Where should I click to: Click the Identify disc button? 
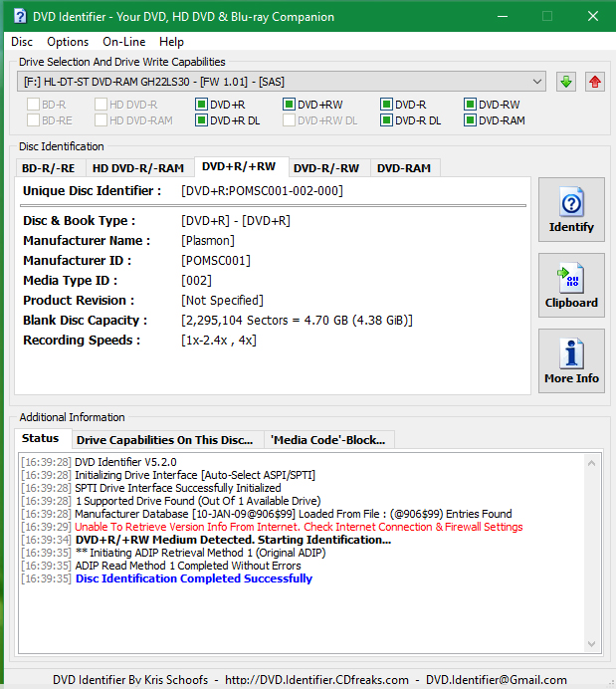pyautogui.click(x=571, y=210)
